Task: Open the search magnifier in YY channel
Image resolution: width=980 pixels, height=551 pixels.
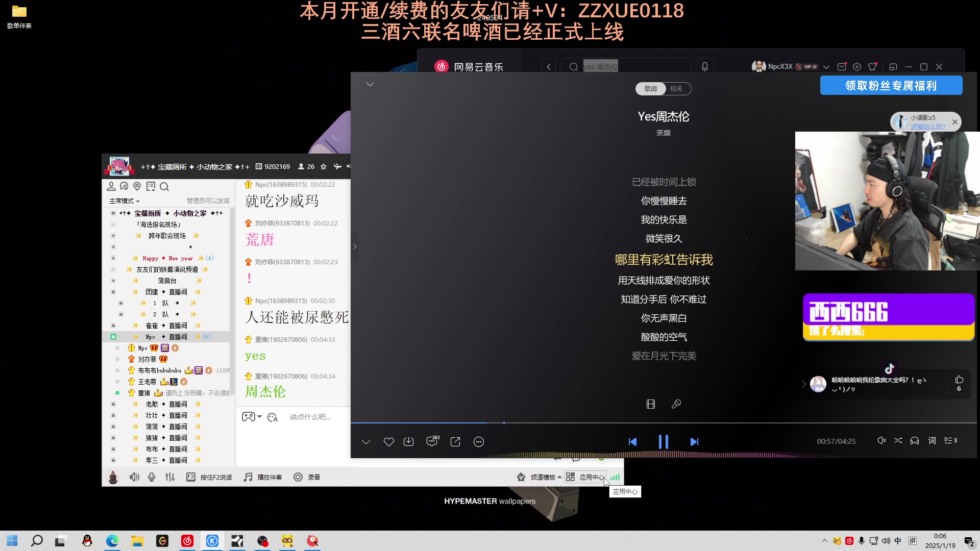Action: pyautogui.click(x=164, y=187)
